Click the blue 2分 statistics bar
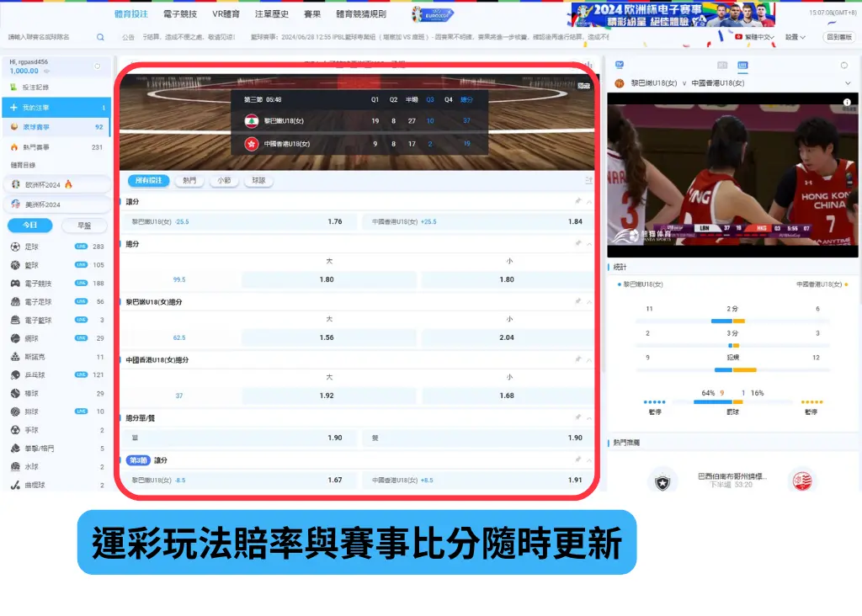The image size is (862, 616). click(x=722, y=320)
